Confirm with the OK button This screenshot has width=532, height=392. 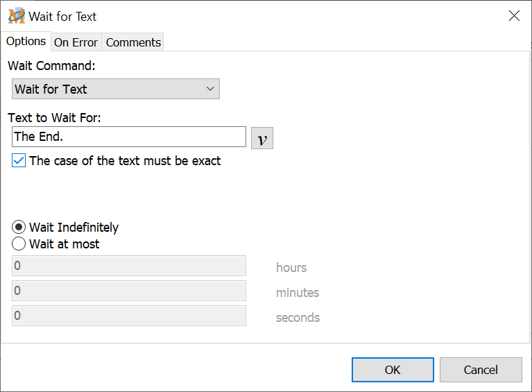393,370
